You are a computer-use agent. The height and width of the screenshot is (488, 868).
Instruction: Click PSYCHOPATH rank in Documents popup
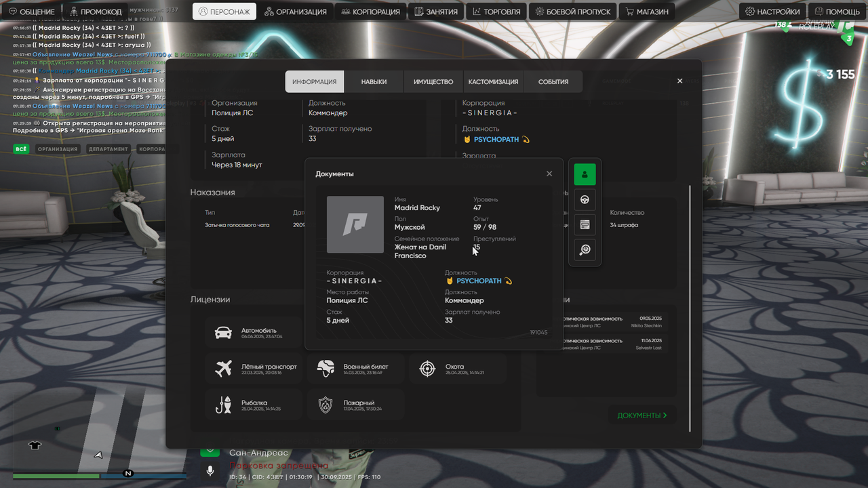click(x=478, y=281)
